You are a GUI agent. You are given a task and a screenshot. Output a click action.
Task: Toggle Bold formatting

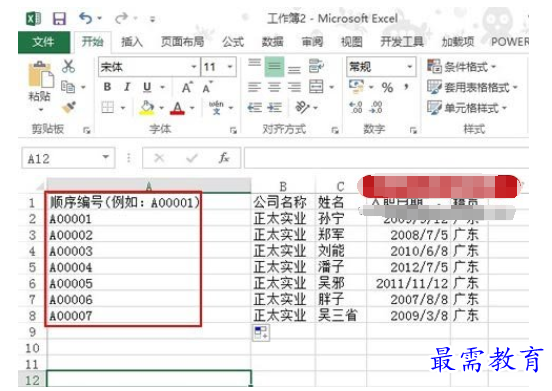click(x=107, y=87)
